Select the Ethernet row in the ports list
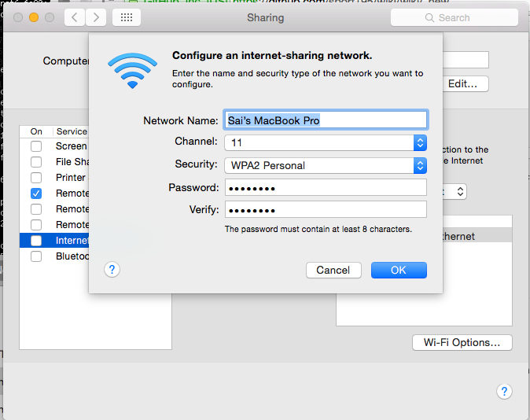 [477, 236]
